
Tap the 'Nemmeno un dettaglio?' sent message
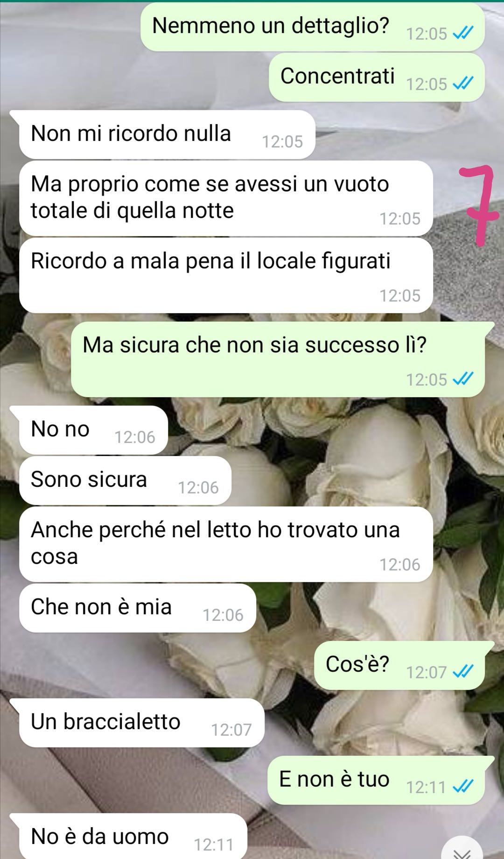click(313, 27)
